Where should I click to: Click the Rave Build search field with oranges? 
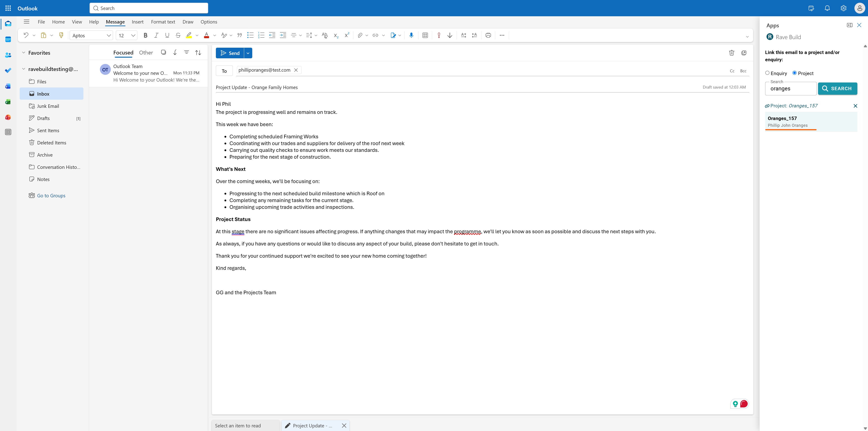(x=790, y=89)
